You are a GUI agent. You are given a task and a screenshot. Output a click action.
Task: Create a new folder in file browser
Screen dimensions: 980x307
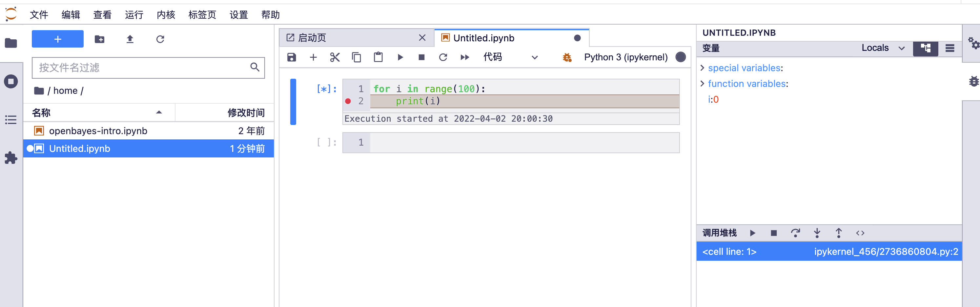[x=100, y=39]
